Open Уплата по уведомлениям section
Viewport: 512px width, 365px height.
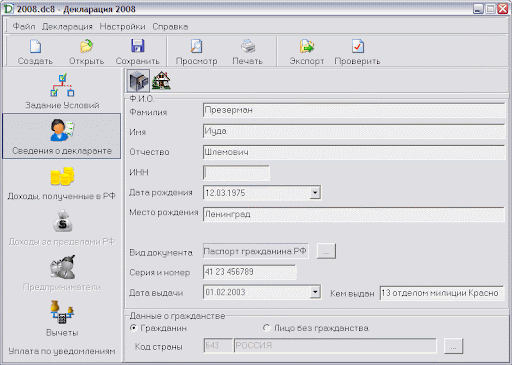click(62, 351)
